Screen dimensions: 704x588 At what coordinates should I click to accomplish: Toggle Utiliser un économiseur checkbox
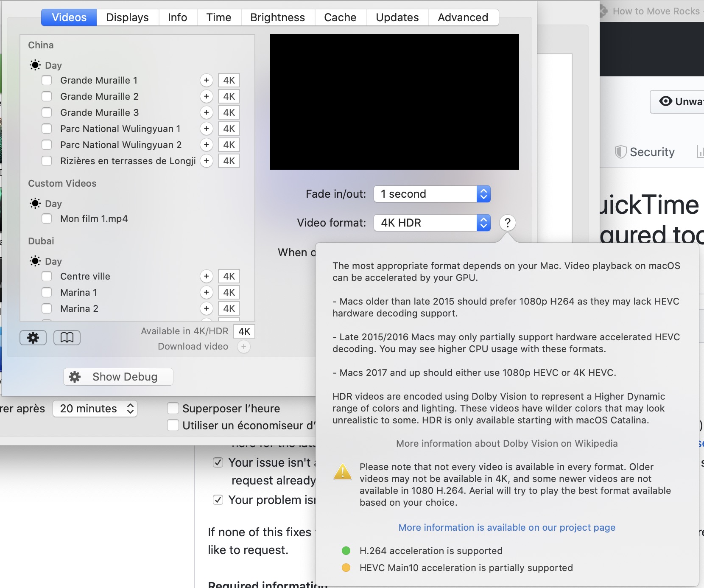pyautogui.click(x=173, y=425)
